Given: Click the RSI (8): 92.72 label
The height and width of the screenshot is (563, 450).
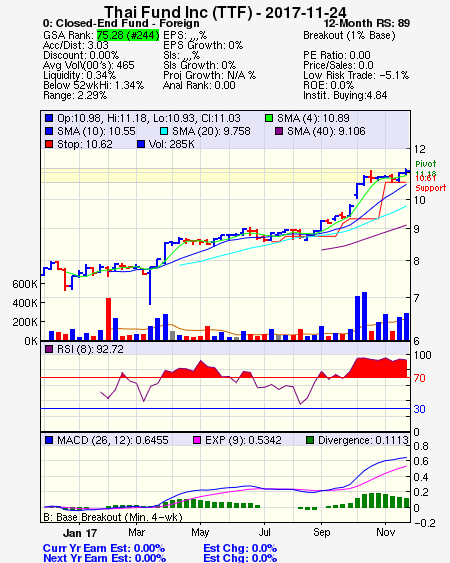Looking at the screenshot, I should click(x=90, y=349).
